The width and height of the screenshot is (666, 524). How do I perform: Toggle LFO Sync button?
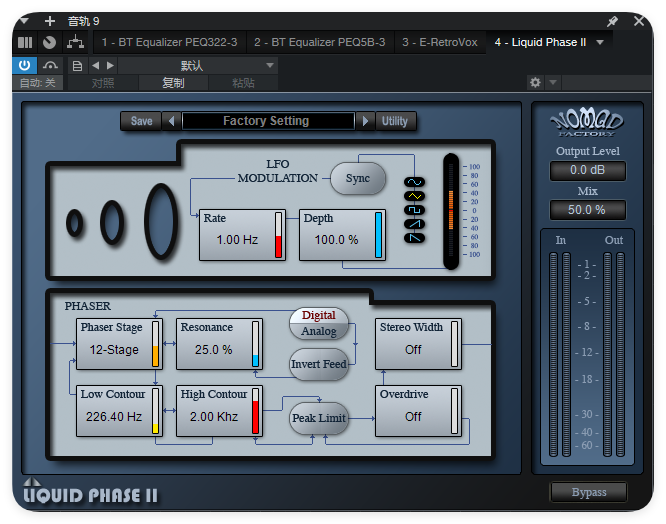pos(358,178)
